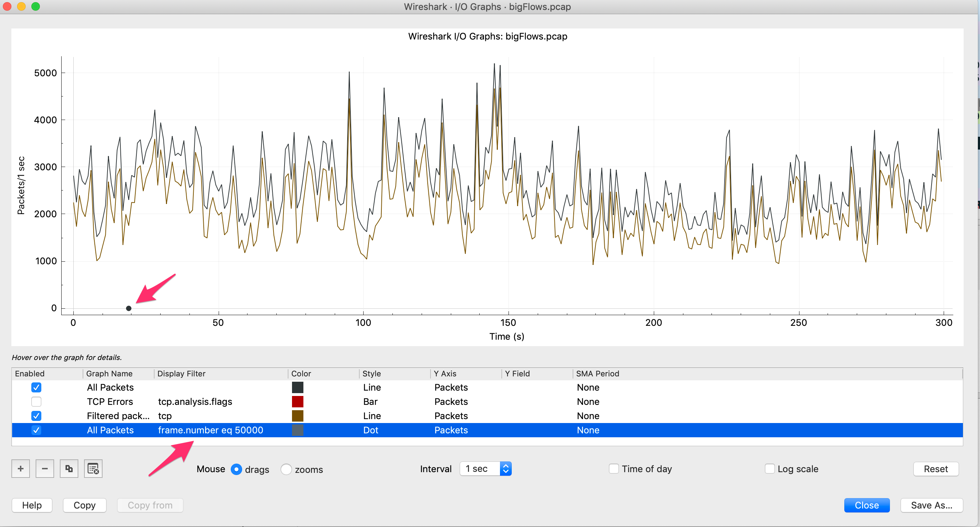Uncheck the All Packets line graph
This screenshot has height=527, width=980.
point(36,387)
